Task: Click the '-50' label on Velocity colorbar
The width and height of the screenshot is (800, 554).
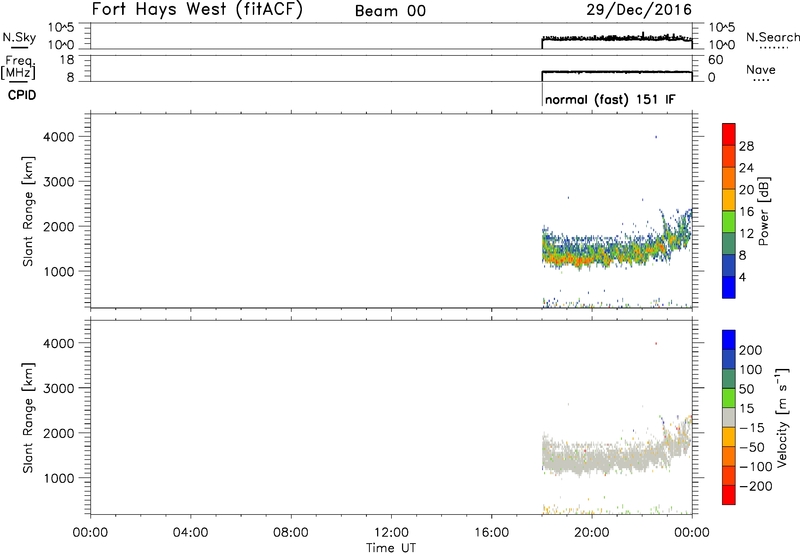Action: (752, 447)
